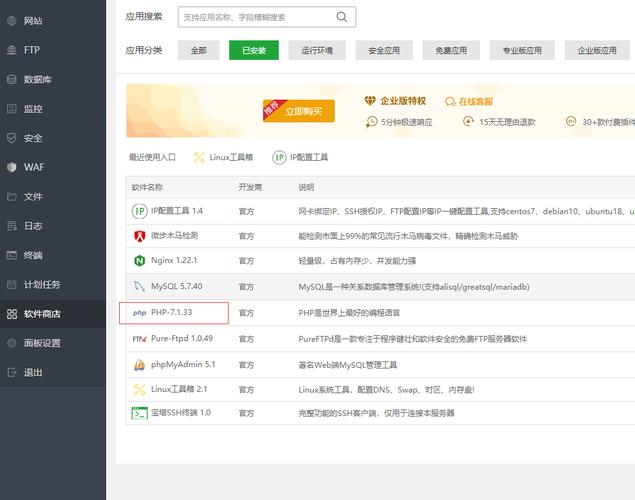This screenshot has width=635, height=500.
Task: Click the recent IP配置工具 shortcut icon
Action: [x=279, y=157]
